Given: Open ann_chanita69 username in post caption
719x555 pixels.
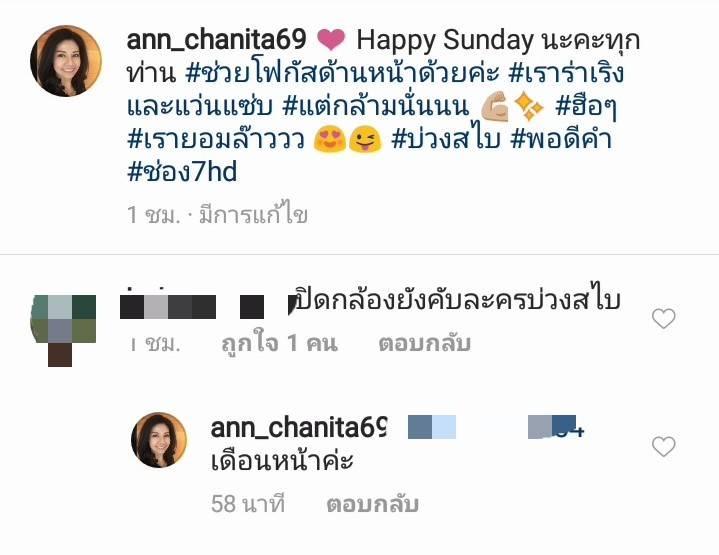Looking at the screenshot, I should 216,40.
